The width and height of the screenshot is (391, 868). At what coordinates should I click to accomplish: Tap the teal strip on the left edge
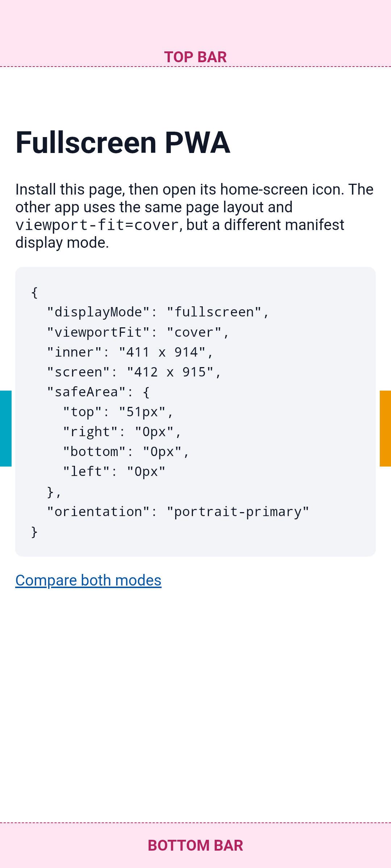pyautogui.click(x=6, y=429)
